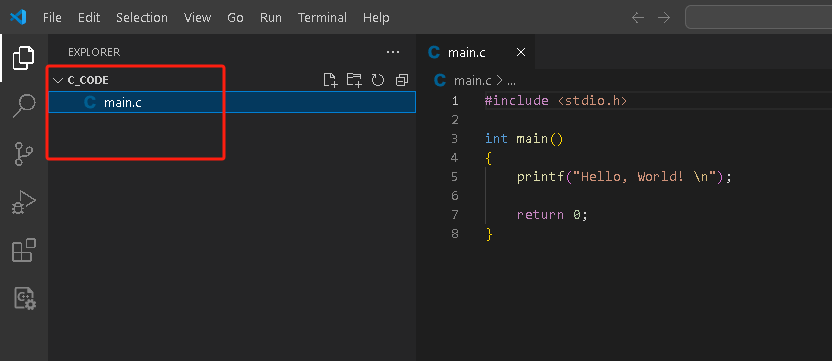
Task: Click the opening brace on line 4
Action: pyautogui.click(x=489, y=158)
